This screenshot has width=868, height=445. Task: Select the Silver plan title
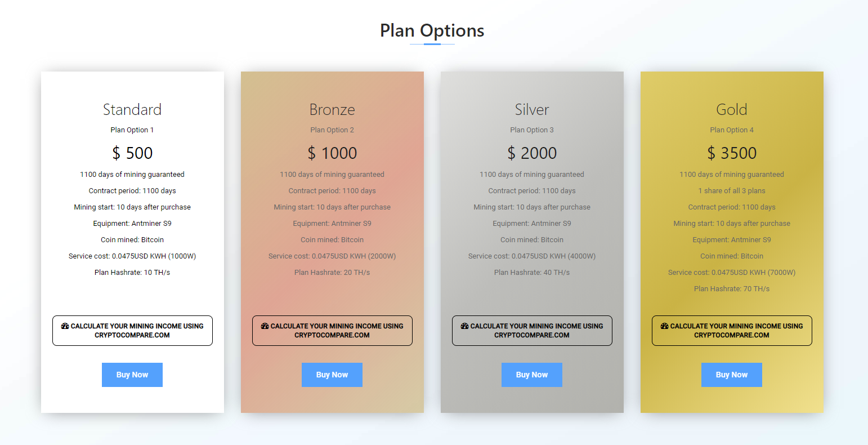pyautogui.click(x=532, y=109)
